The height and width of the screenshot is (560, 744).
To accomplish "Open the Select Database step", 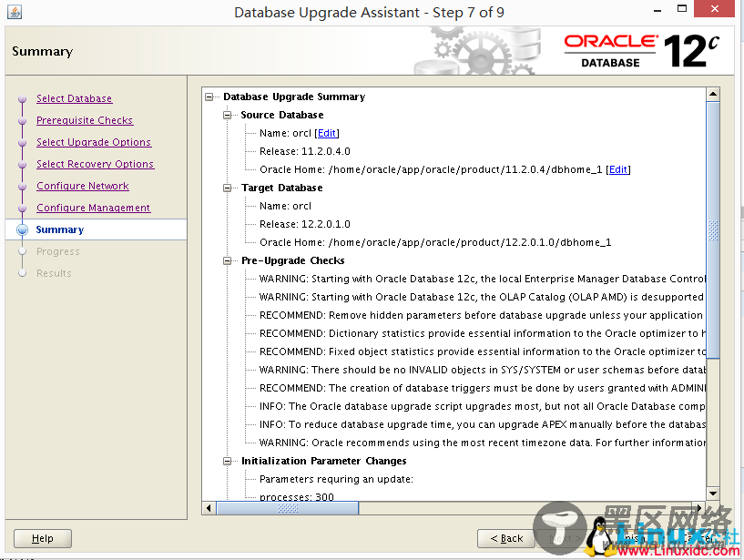I will click(74, 98).
